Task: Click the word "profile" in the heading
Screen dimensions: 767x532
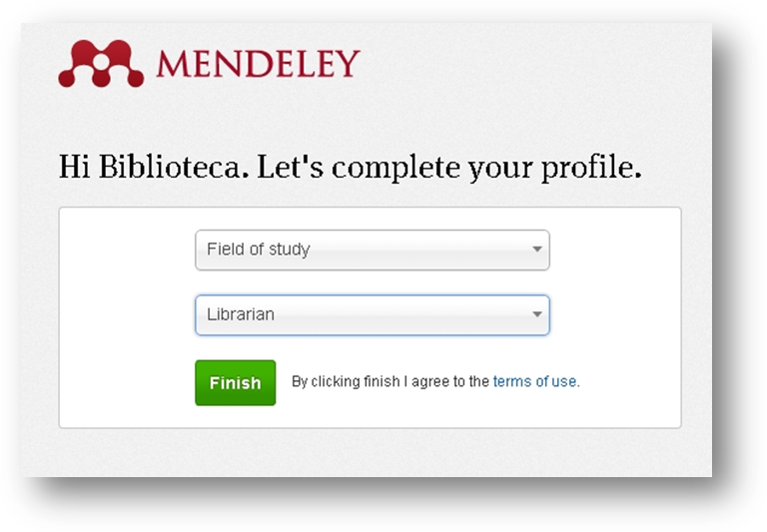Action: (591, 169)
